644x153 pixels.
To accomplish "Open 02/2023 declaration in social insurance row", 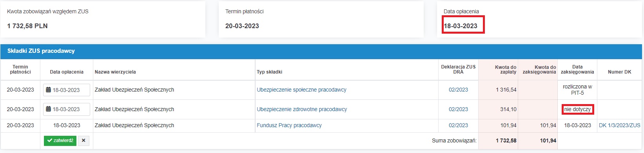I will (458, 90).
